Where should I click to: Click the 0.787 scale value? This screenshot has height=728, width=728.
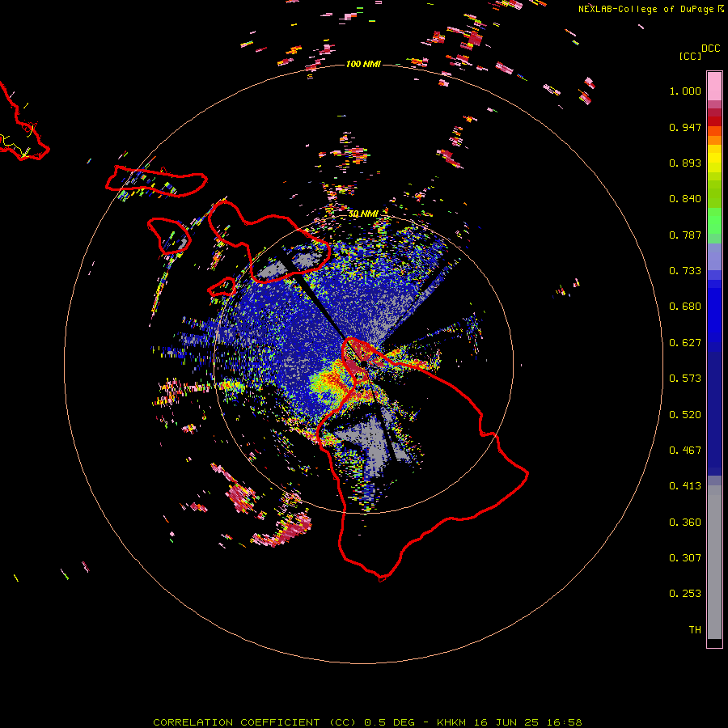coord(685,235)
